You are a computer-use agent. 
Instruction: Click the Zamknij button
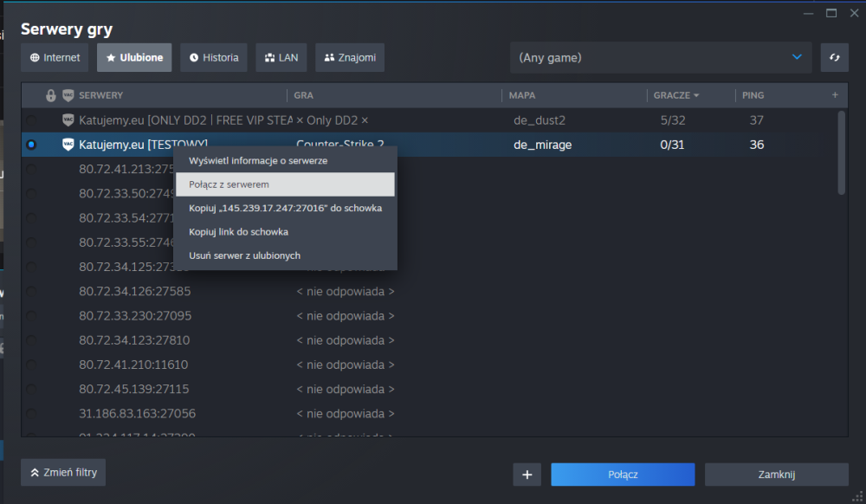tap(777, 475)
